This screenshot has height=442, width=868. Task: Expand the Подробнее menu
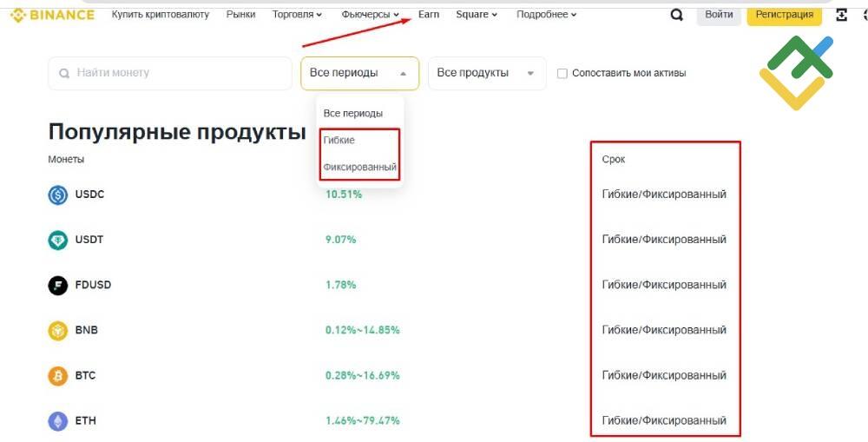[x=546, y=15]
